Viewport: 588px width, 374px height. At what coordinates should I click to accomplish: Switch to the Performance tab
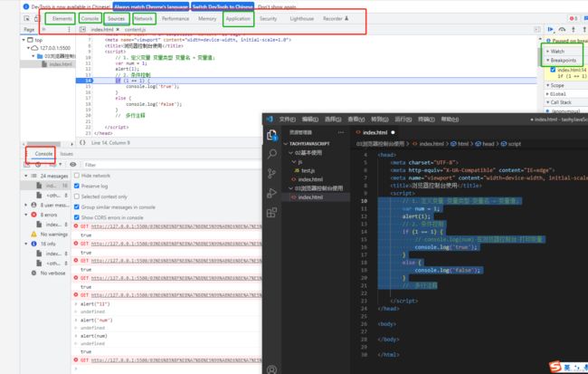(x=175, y=18)
